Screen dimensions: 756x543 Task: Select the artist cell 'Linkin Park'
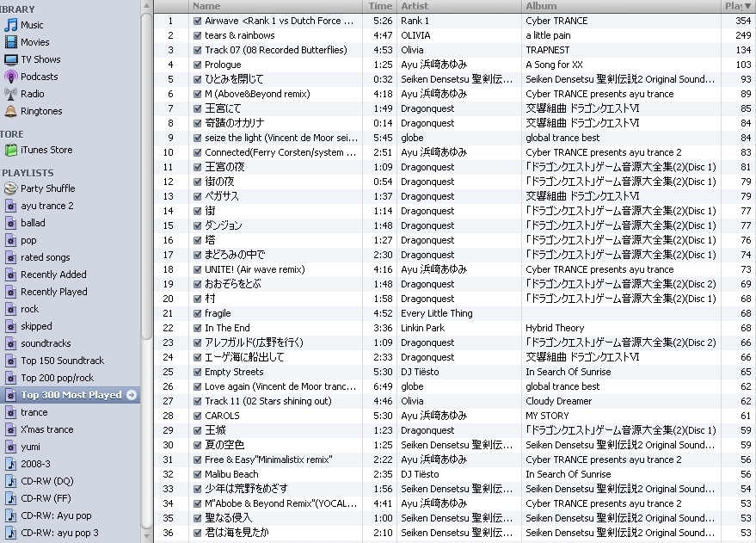click(423, 328)
